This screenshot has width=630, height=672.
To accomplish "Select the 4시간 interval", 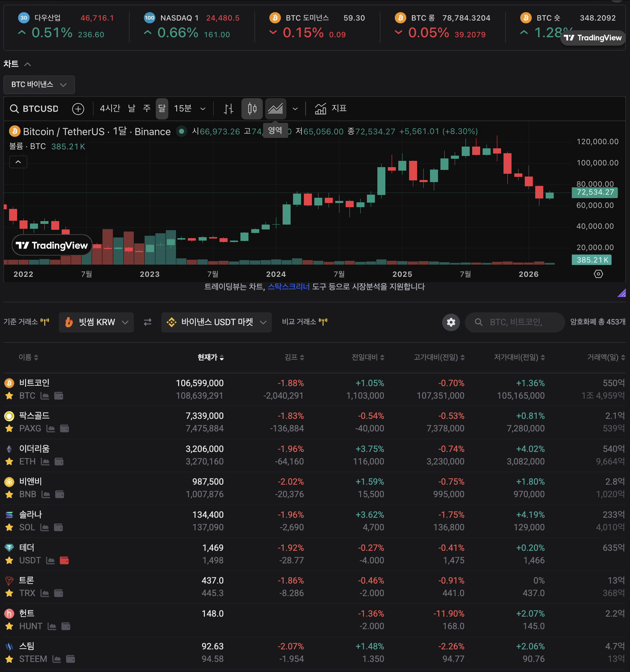I will tap(110, 109).
